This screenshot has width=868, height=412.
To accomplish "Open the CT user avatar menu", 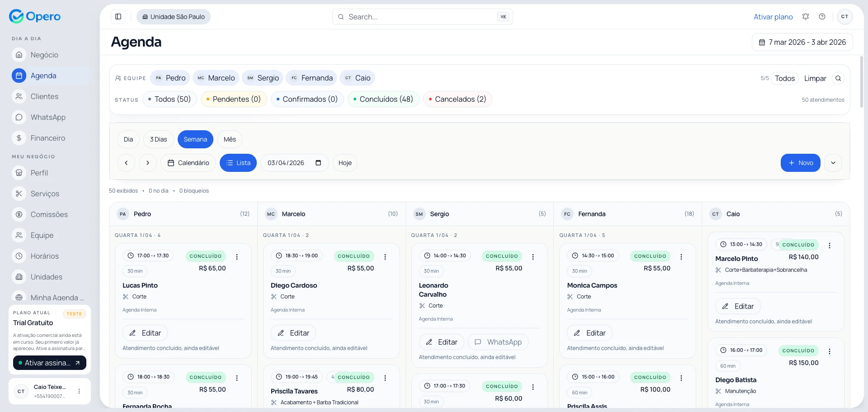I will click(844, 17).
